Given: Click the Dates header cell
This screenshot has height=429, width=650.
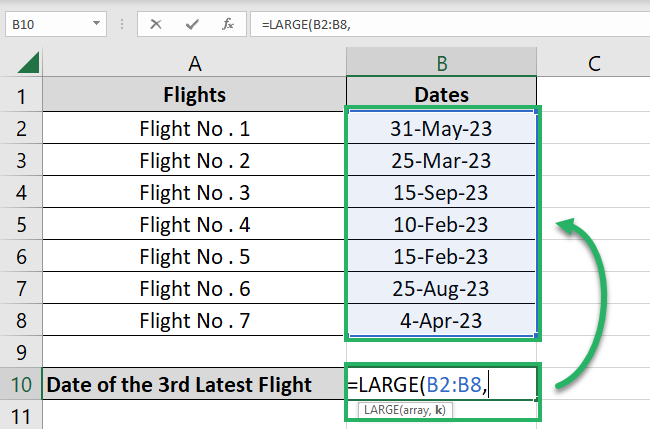Looking at the screenshot, I should coord(442,96).
